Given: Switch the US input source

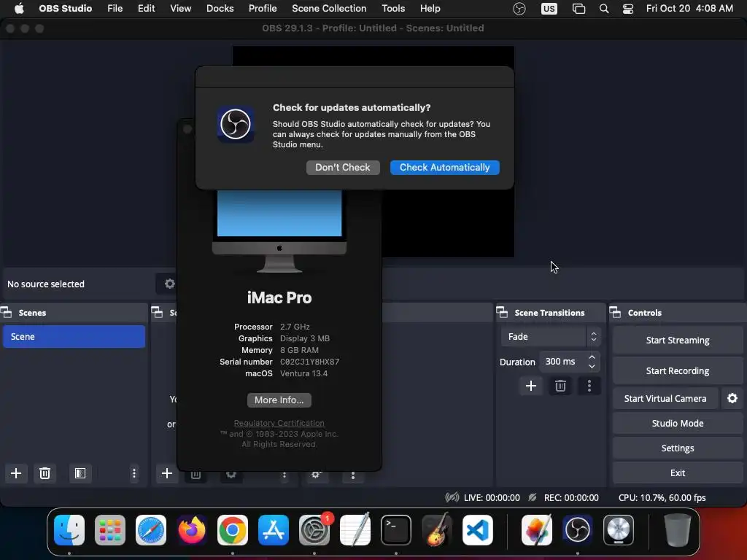Looking at the screenshot, I should tap(549, 8).
